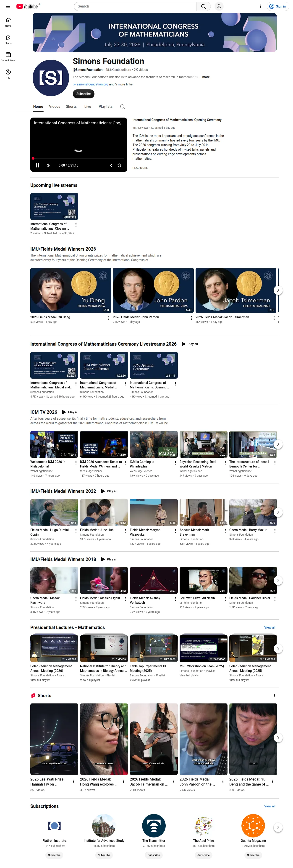Open action menu for June Huh video

point(126,531)
